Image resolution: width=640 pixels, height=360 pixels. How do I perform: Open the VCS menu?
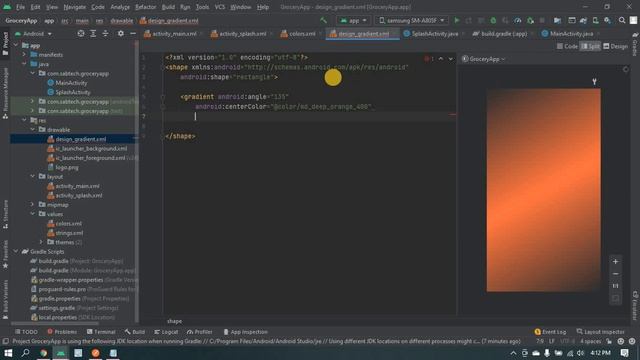pos(220,7)
